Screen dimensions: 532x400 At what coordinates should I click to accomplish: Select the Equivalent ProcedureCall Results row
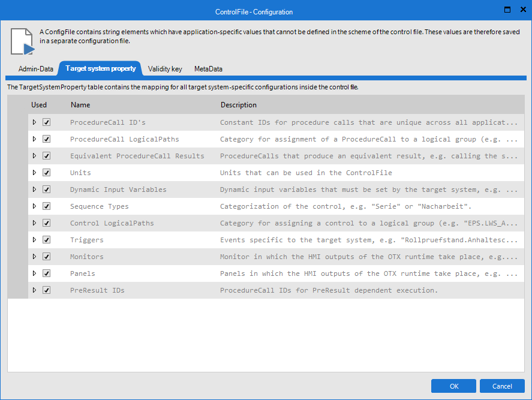(137, 156)
